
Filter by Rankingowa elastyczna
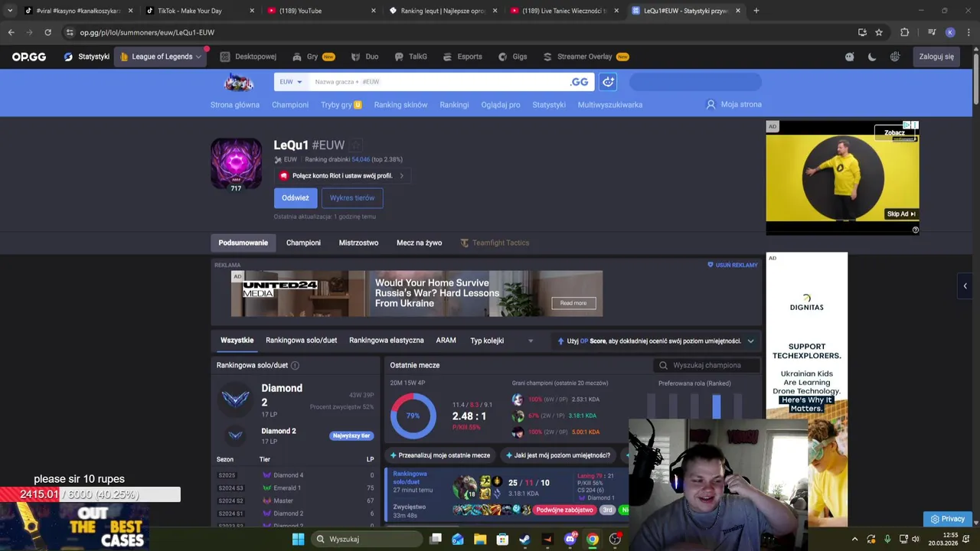(x=386, y=341)
